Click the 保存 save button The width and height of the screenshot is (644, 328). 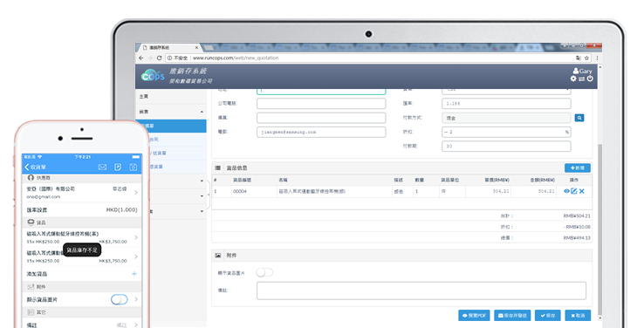(547, 315)
